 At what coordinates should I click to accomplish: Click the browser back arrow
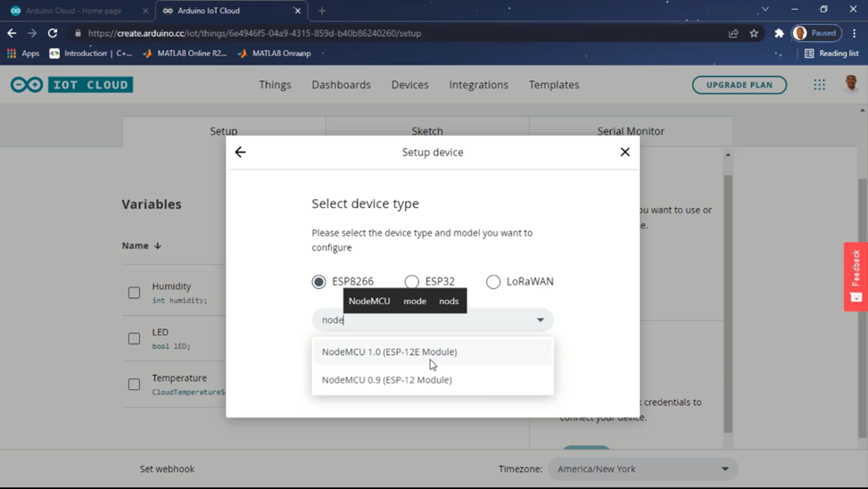[12, 33]
